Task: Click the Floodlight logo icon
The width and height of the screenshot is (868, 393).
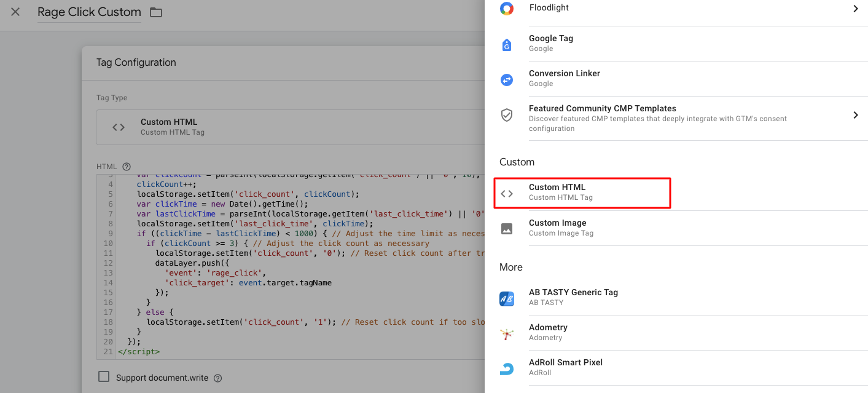Action: pyautogui.click(x=507, y=9)
